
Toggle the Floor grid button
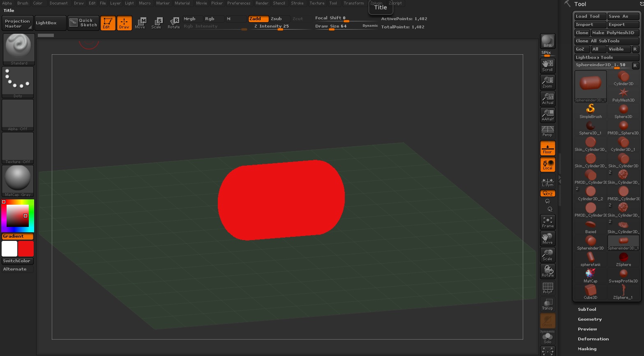tap(547, 148)
